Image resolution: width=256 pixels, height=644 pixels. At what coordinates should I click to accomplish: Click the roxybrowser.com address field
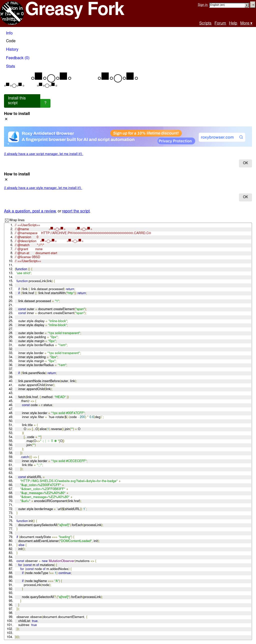click(217, 137)
